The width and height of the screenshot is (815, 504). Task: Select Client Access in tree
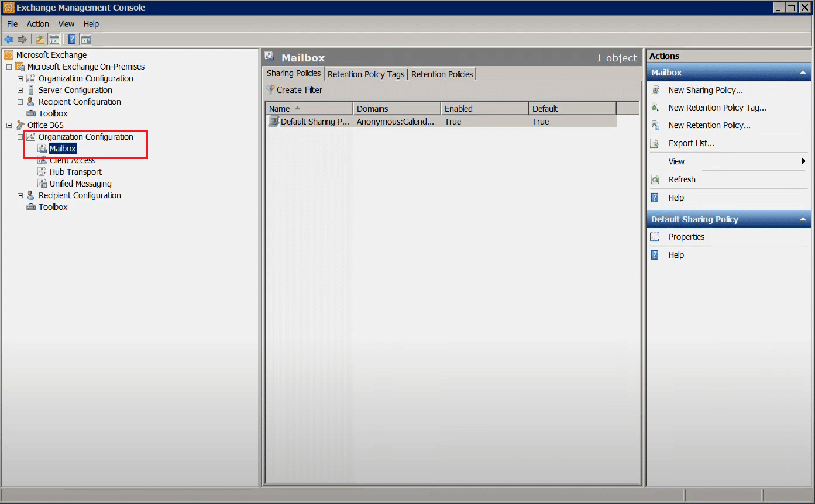tap(73, 160)
